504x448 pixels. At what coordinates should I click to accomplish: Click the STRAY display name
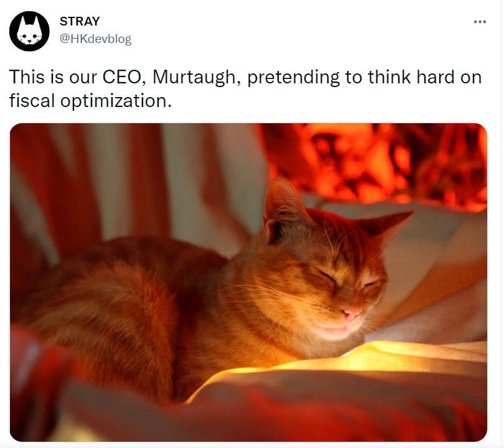pos(80,22)
